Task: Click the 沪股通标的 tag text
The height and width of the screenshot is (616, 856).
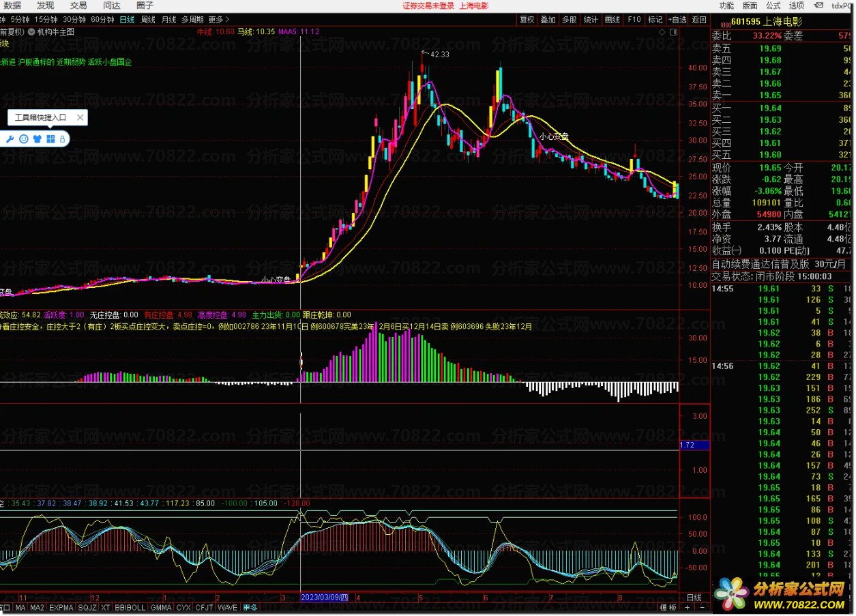Action: tap(35, 61)
